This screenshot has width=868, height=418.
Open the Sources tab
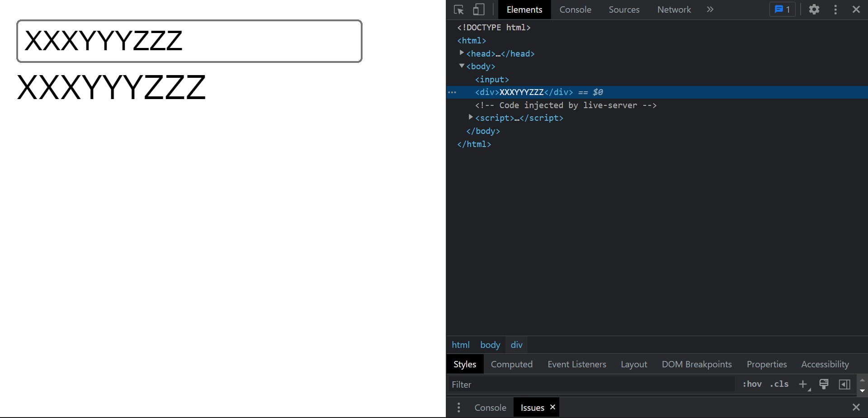point(624,9)
